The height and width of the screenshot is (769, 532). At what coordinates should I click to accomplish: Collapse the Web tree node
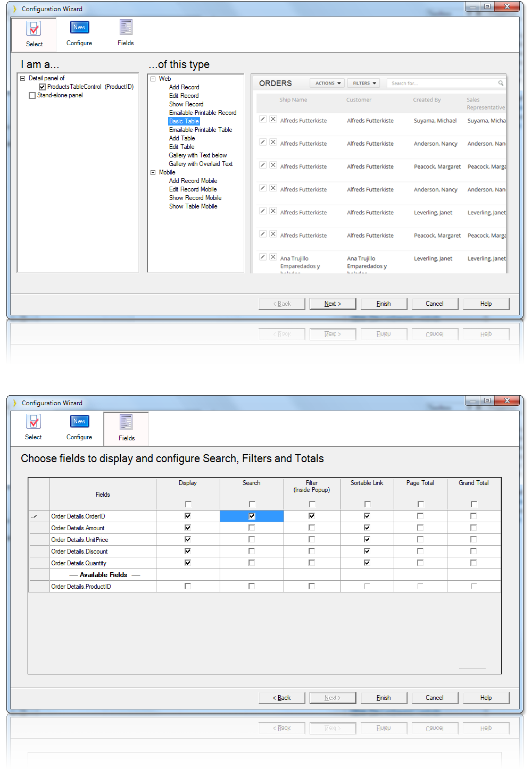pyautogui.click(x=153, y=78)
